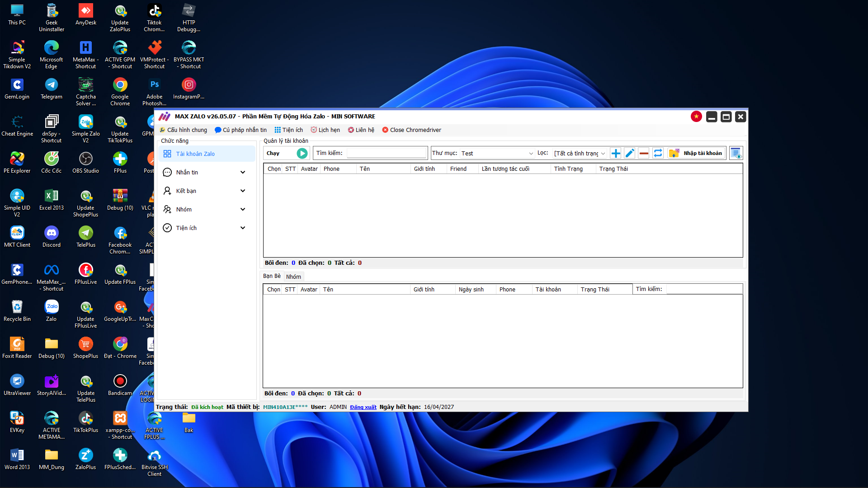This screenshot has width=868, height=488.
Task: Expand the Nhắn tin section
Action: 207,172
